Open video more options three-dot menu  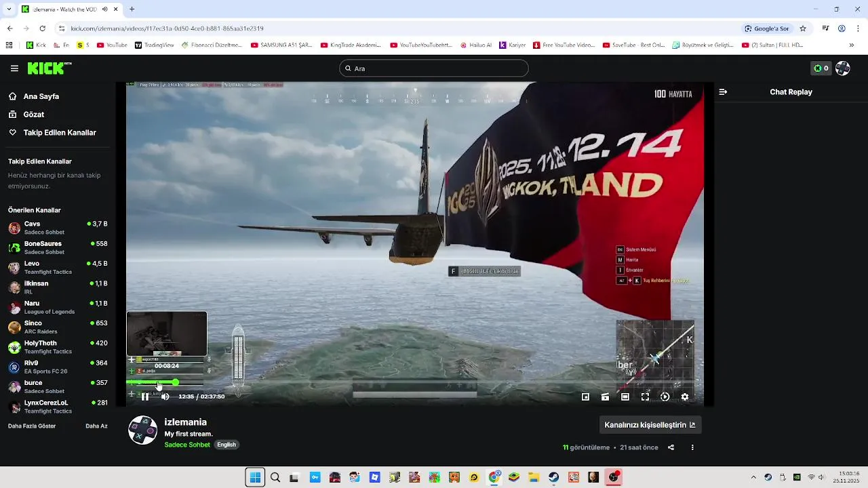pos(692,447)
